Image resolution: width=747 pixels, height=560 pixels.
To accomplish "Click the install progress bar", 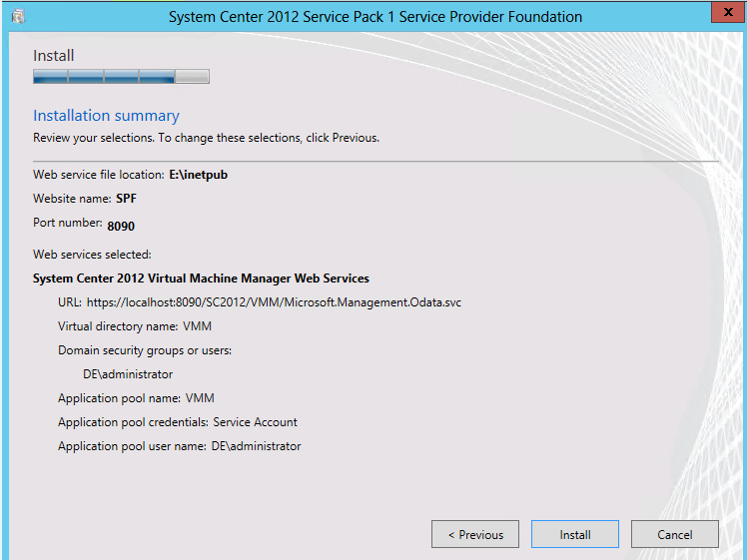I will coord(121,76).
